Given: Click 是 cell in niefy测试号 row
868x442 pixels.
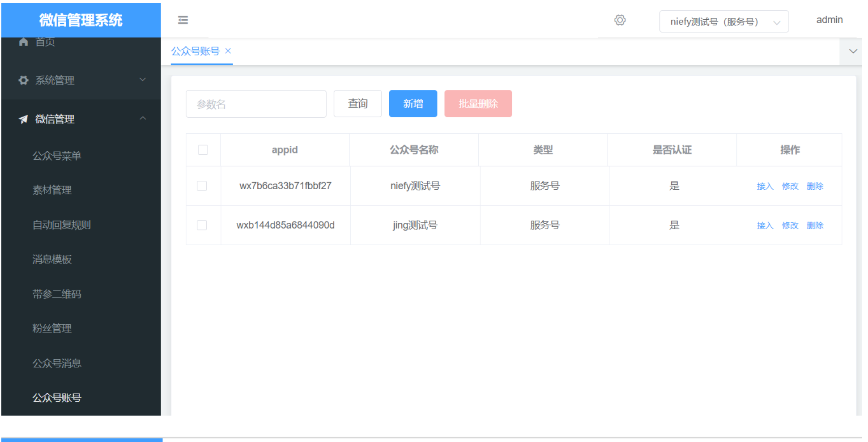Looking at the screenshot, I should click(x=674, y=186).
